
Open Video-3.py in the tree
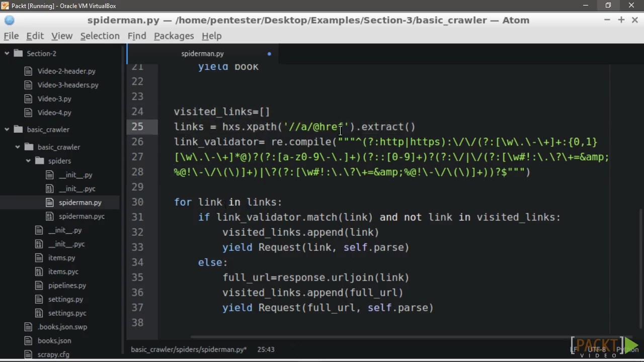click(x=54, y=99)
